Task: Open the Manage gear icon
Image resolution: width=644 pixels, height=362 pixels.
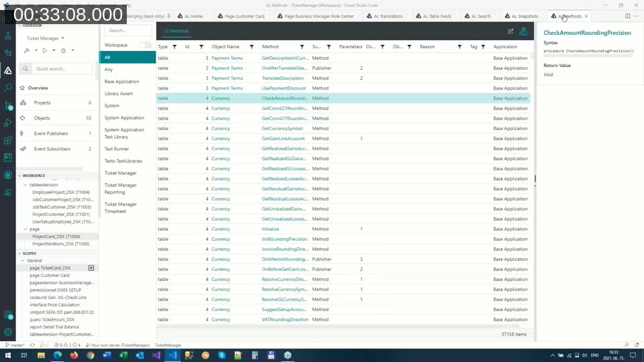Action: click(8, 332)
